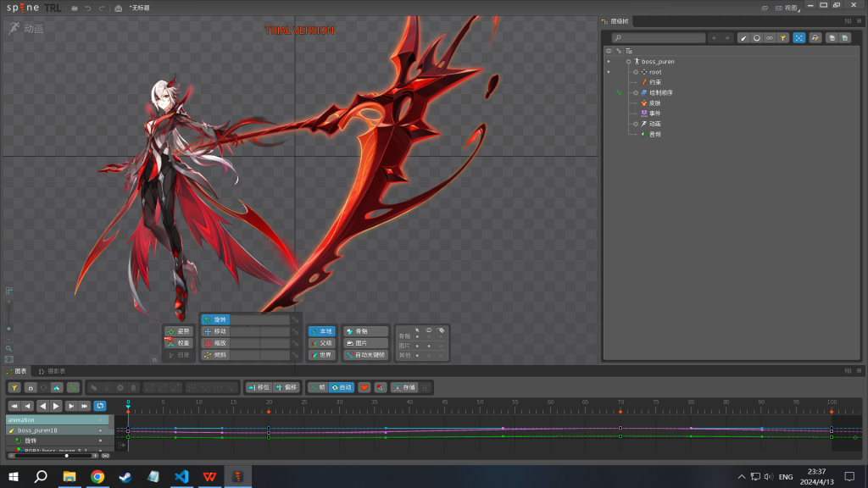This screenshot has width=868, height=488.
Task: Expand the root bone node
Action: 636,72
